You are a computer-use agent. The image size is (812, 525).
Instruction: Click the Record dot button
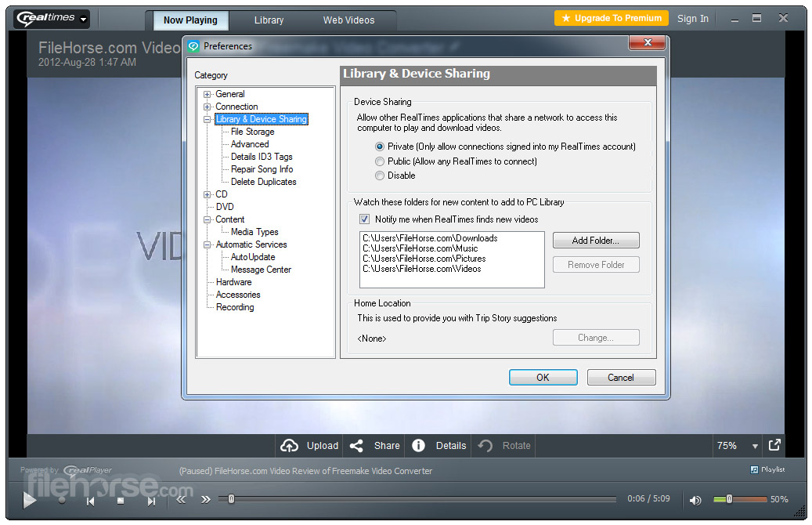point(62,501)
